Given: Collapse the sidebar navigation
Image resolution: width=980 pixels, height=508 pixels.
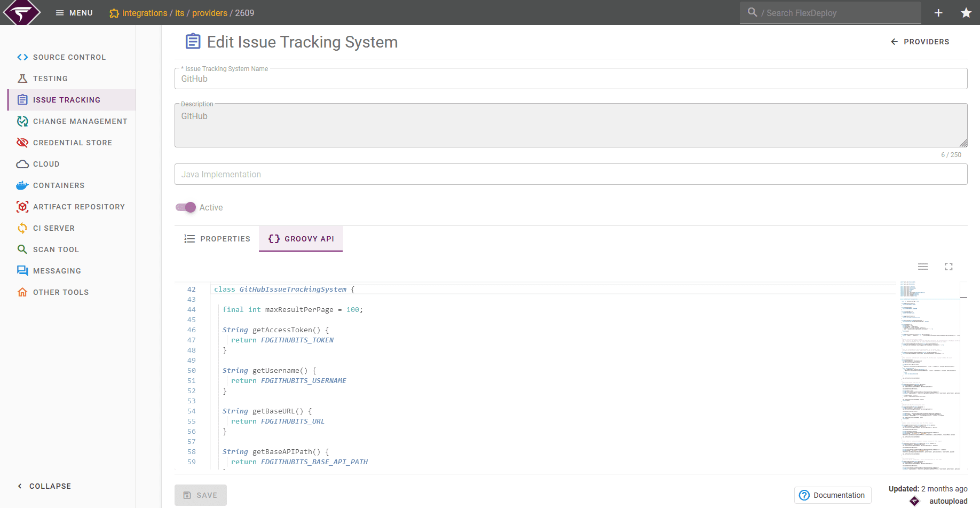Looking at the screenshot, I should click(44, 486).
